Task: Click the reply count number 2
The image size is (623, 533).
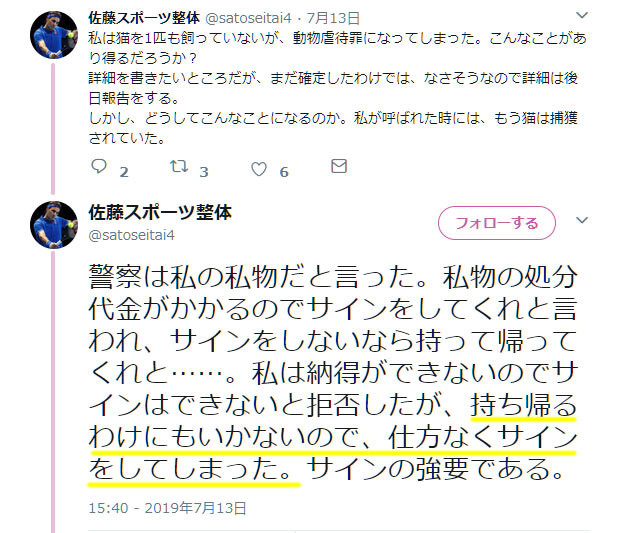Action: 124,172
